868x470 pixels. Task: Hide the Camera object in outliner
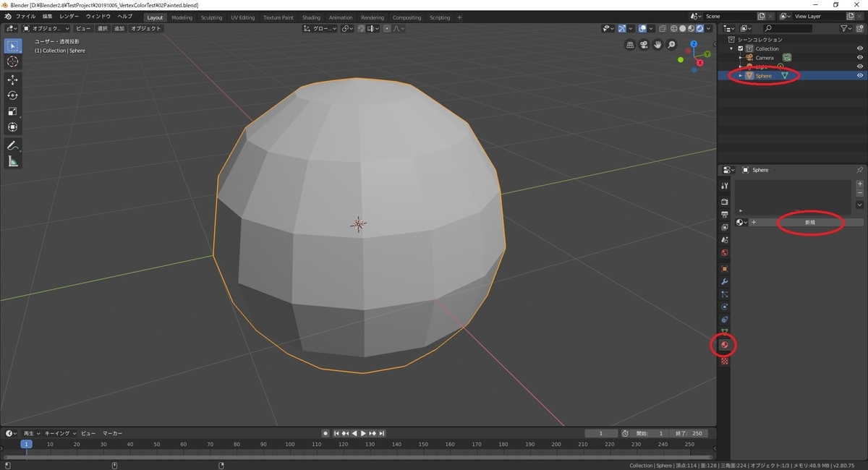860,57
